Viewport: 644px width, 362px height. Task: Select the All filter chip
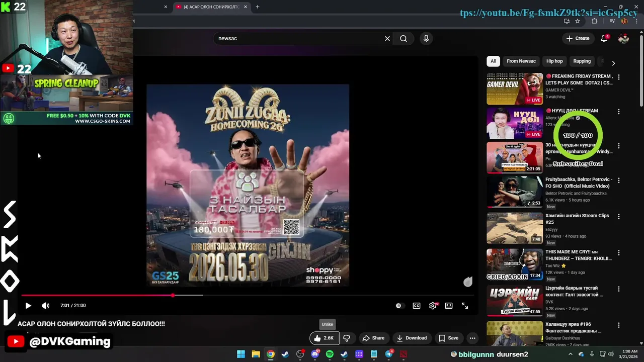tap(493, 61)
